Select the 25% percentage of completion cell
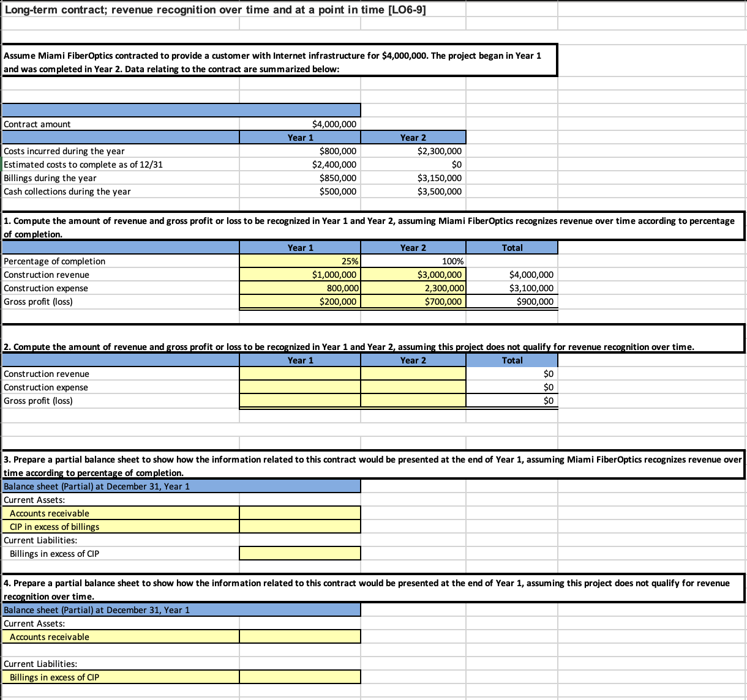 [299, 261]
